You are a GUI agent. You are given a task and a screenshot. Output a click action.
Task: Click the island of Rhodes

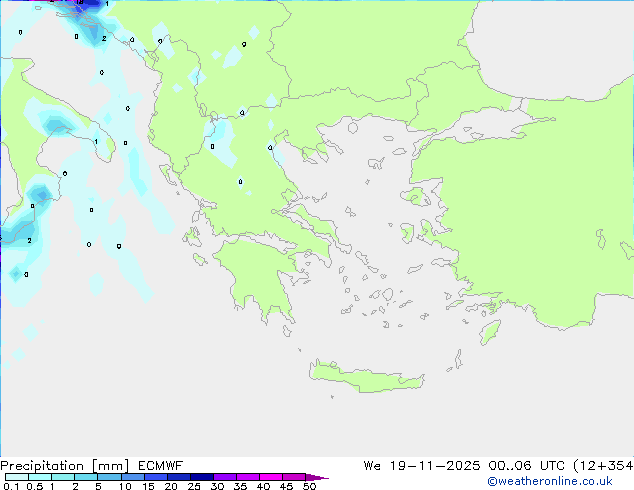pyautogui.click(x=490, y=332)
